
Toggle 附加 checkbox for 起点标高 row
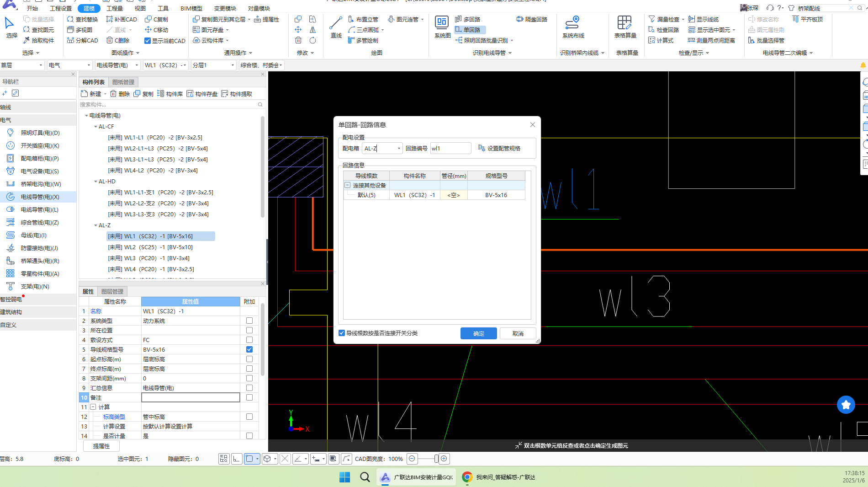point(249,359)
